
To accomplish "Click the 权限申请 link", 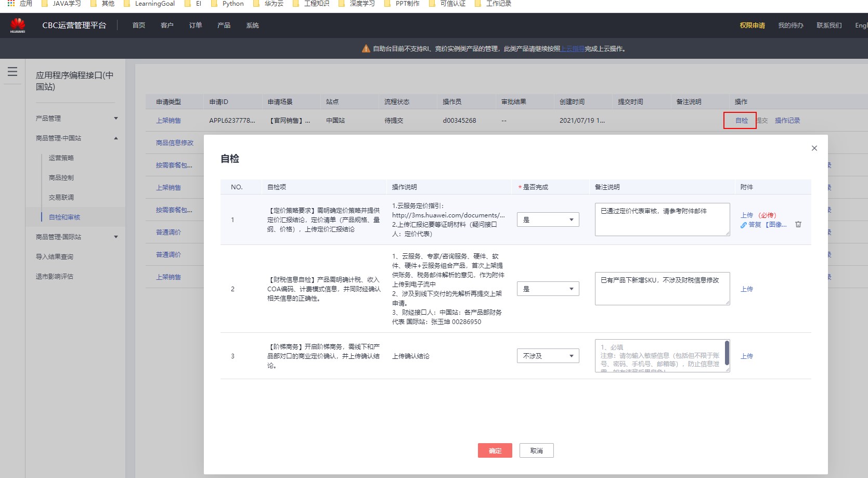I will pyautogui.click(x=752, y=25).
